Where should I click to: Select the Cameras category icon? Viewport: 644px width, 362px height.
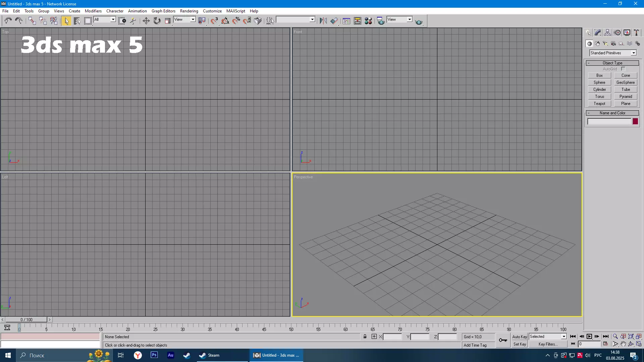coord(613,44)
